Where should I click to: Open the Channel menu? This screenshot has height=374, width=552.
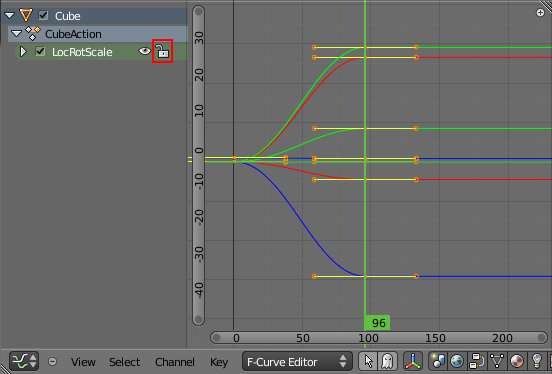[175, 362]
